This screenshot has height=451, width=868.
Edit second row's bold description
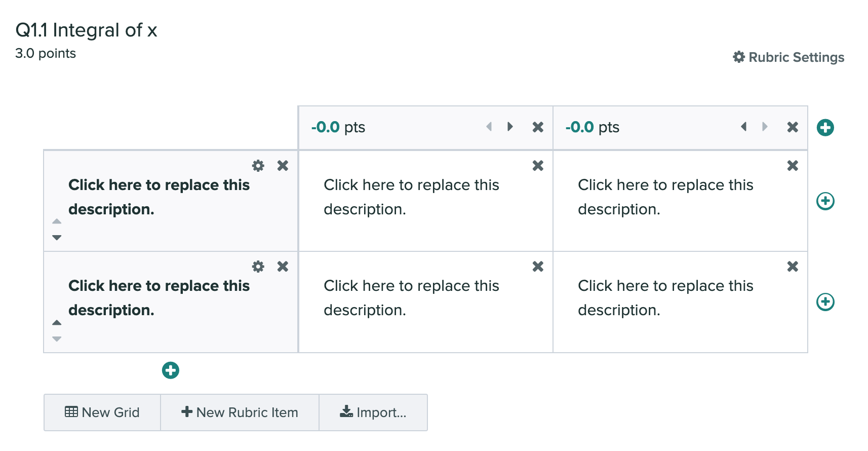click(x=159, y=298)
